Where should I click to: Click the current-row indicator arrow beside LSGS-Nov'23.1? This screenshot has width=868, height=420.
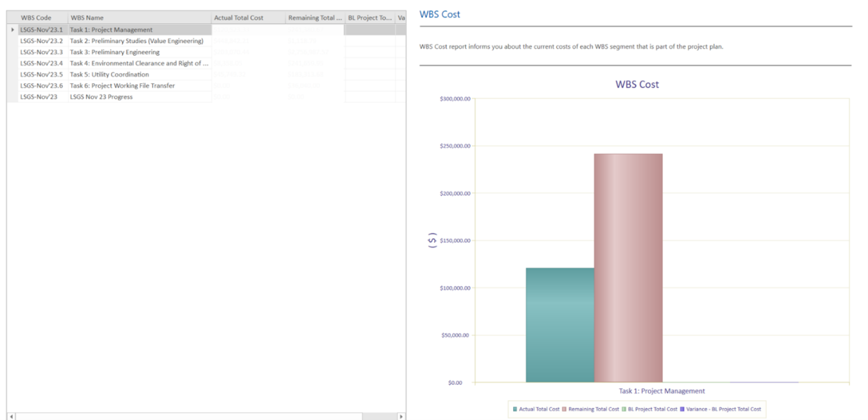pos(13,30)
